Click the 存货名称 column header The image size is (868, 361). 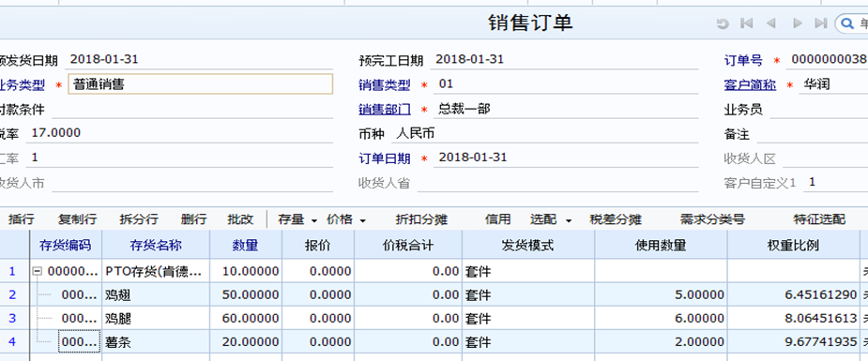click(156, 246)
